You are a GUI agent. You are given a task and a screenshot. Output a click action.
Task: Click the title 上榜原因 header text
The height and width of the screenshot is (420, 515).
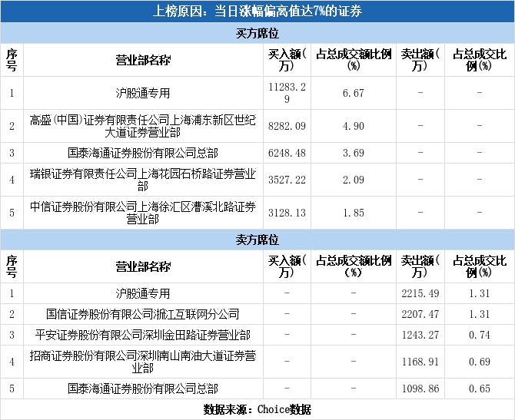257,12
